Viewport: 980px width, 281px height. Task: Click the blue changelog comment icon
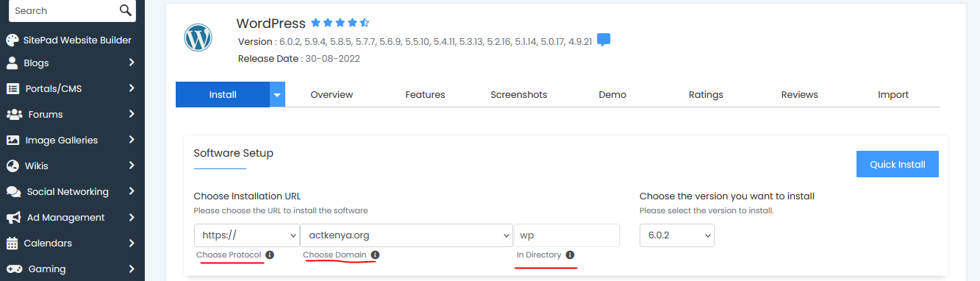(x=604, y=40)
